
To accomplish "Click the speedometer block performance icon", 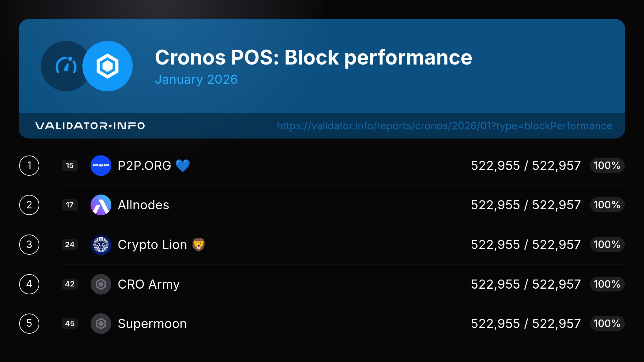I will (x=66, y=66).
